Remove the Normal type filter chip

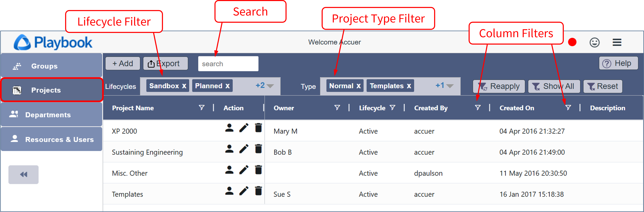[x=358, y=86]
